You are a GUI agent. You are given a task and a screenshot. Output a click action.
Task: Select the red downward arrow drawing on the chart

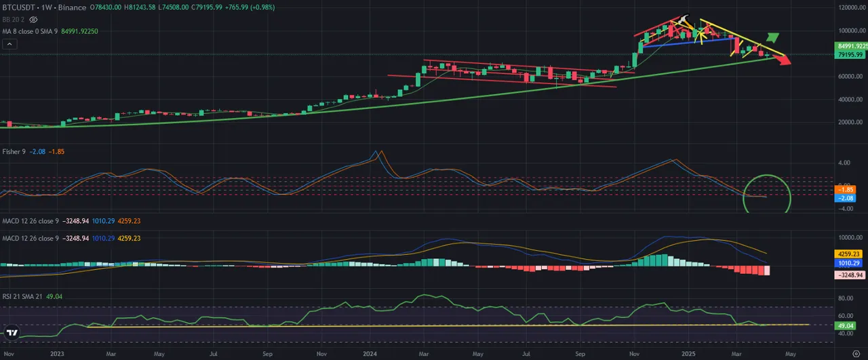(781, 60)
